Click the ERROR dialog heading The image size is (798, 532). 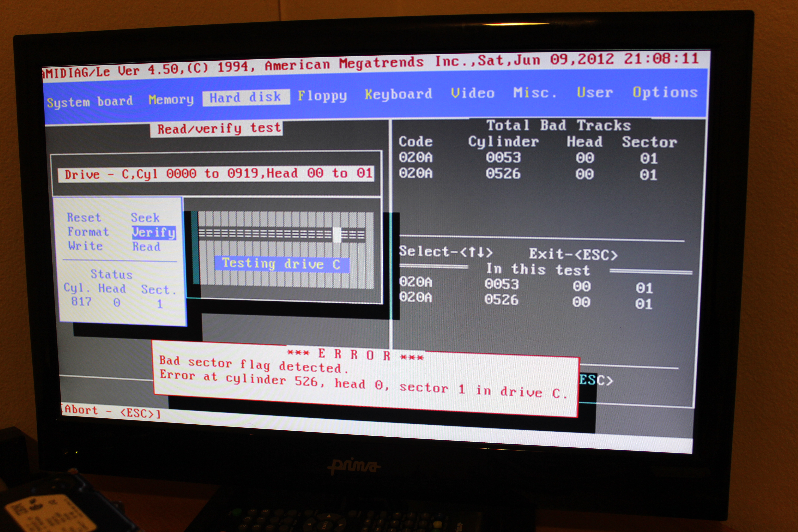355,355
